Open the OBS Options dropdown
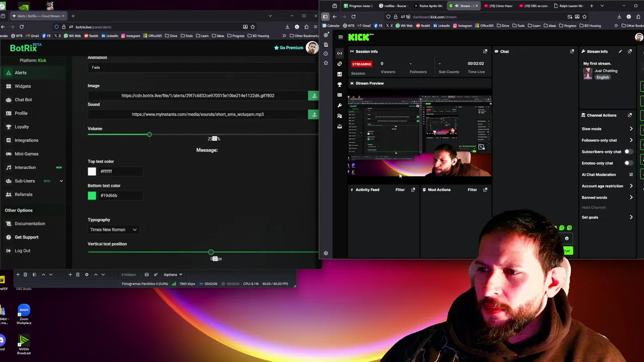The image size is (644, 362). tap(173, 275)
